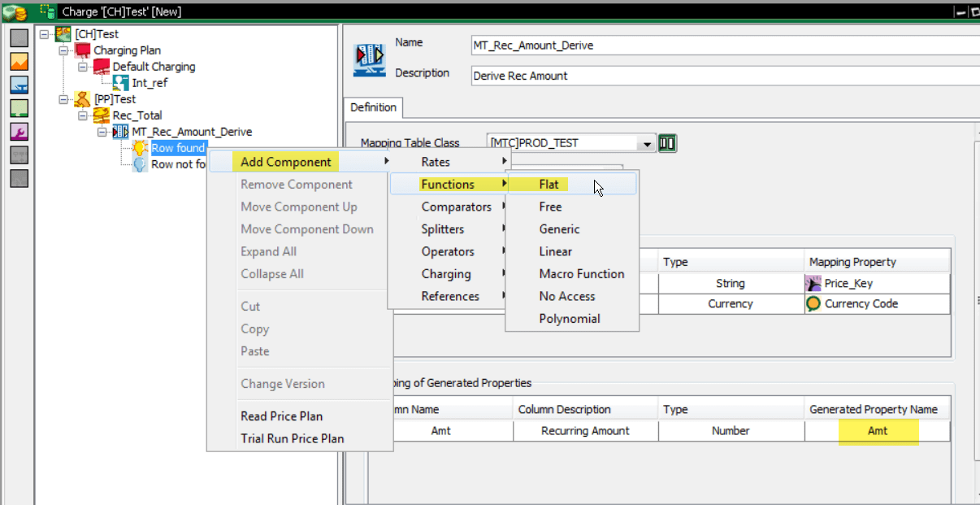The image size is (980, 505).
Task: Choose the Flat function
Action: [572, 185]
